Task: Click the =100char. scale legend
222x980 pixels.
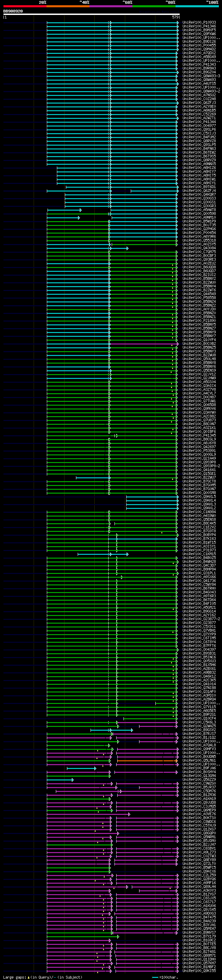Action: (x=165, y=977)
